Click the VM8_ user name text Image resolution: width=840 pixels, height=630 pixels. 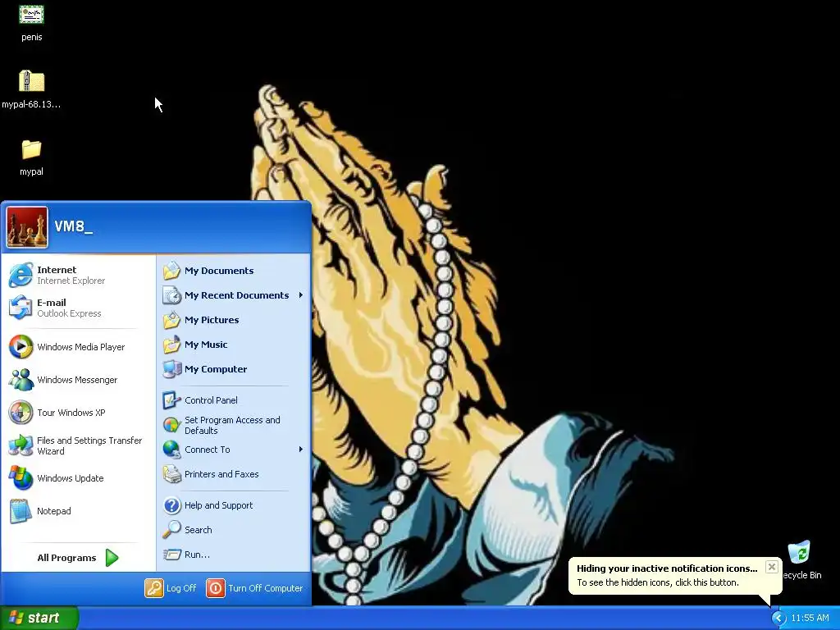(73, 226)
